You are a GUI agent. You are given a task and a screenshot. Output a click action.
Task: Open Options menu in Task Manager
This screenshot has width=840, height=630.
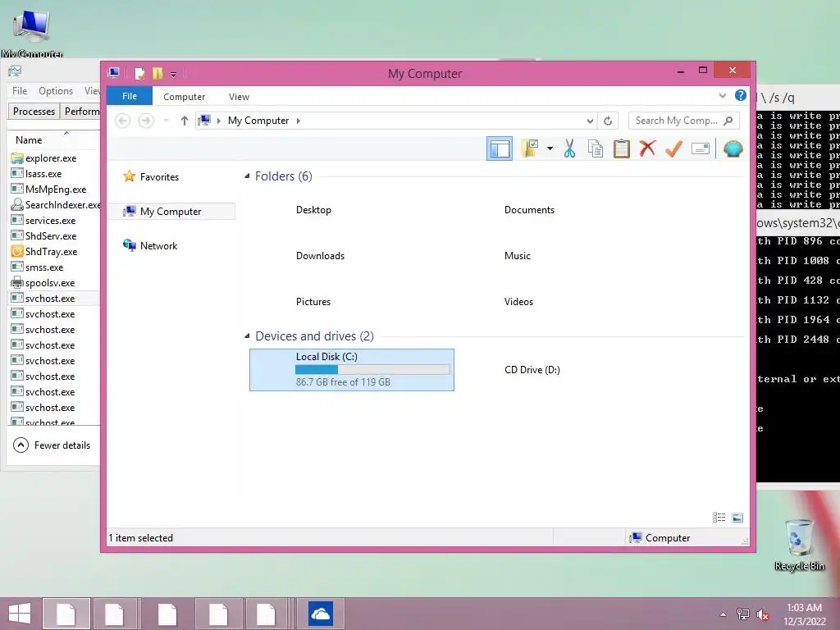coord(56,91)
